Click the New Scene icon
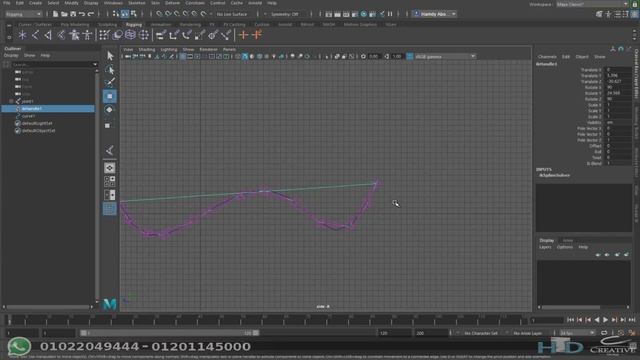Screen dimensions: 640x360 coord(55,14)
